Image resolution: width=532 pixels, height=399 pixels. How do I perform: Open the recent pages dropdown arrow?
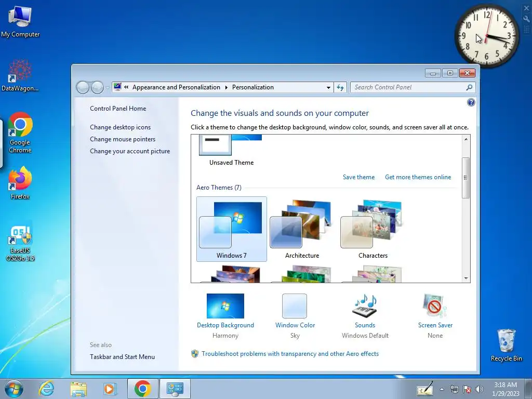click(108, 87)
